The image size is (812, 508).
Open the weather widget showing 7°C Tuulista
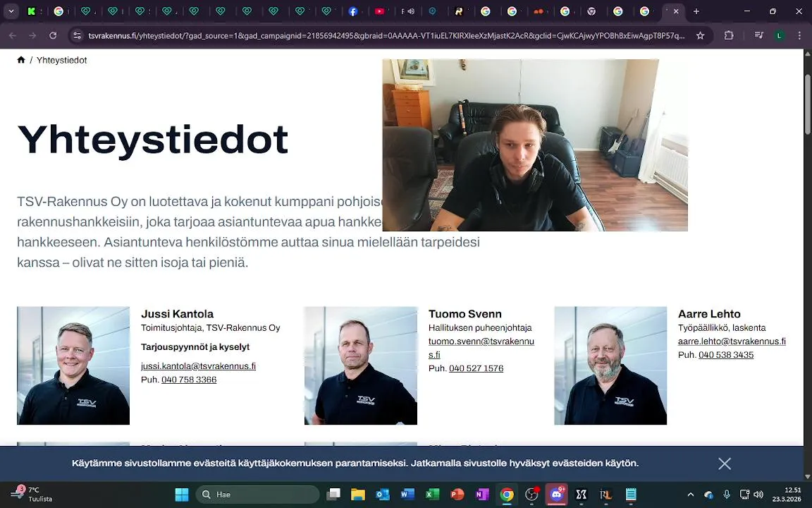coord(32,494)
